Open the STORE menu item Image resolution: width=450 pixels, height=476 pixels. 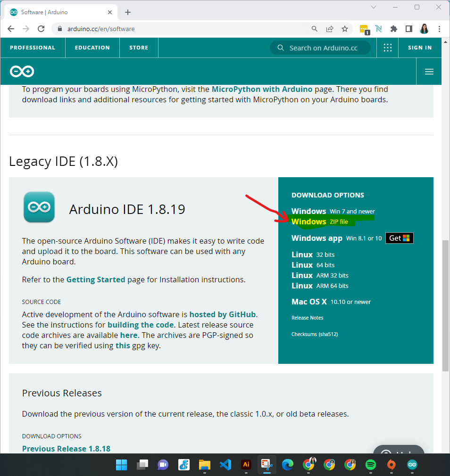139,48
